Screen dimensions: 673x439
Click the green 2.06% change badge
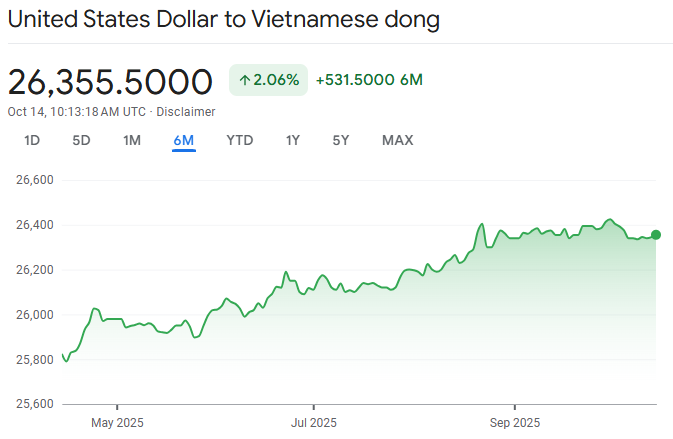tap(269, 80)
